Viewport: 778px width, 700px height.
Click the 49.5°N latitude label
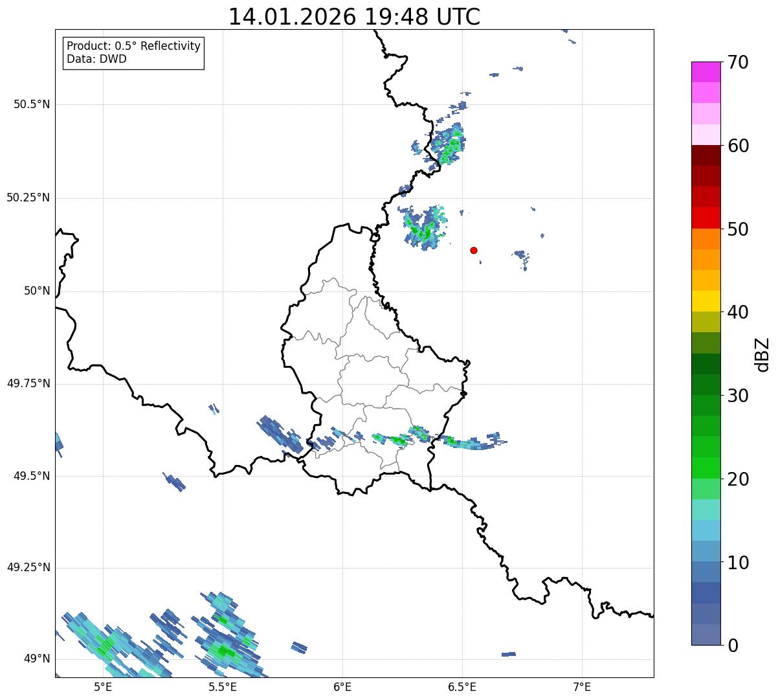point(32,476)
